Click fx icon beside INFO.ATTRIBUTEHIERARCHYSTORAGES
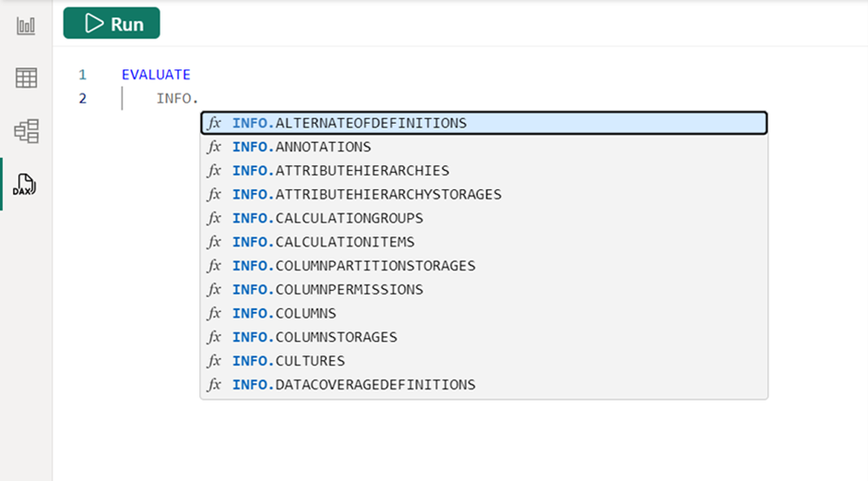The height and width of the screenshot is (481, 868). point(214,195)
